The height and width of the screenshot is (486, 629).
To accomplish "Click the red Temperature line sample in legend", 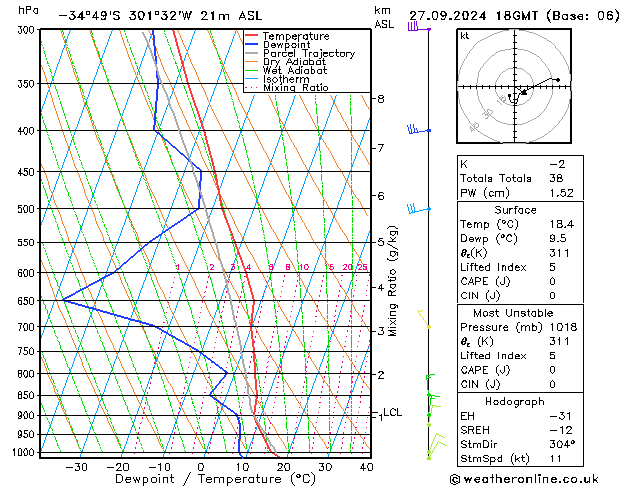I will (251, 36).
